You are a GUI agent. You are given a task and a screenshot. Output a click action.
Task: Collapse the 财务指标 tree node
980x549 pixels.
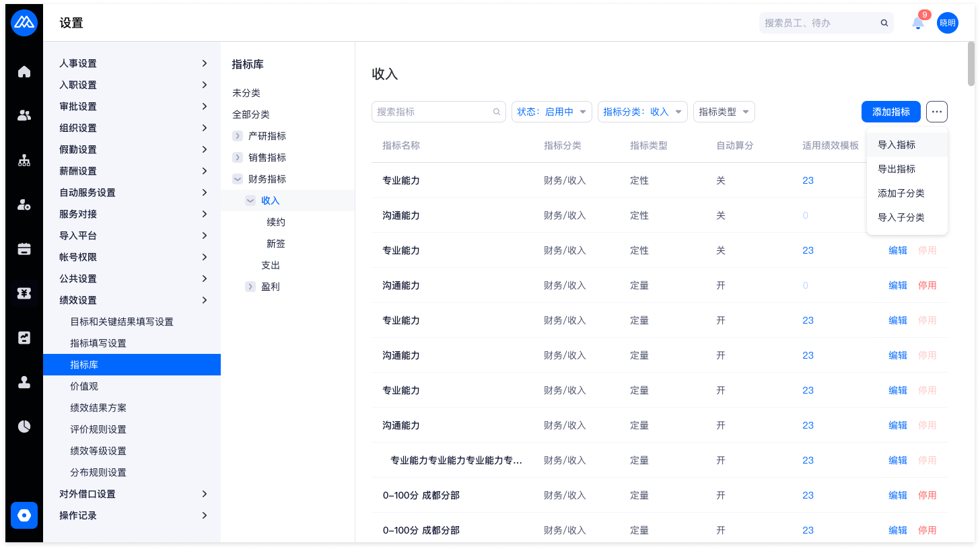click(238, 179)
